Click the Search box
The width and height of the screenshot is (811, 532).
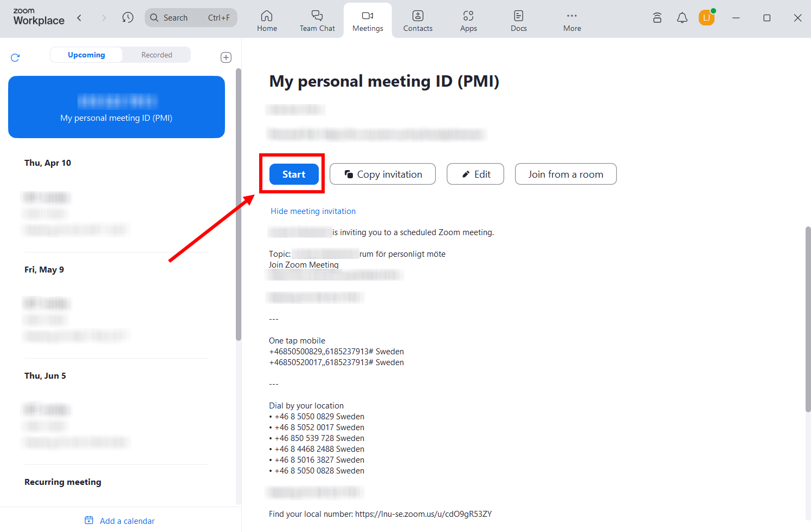click(191, 18)
